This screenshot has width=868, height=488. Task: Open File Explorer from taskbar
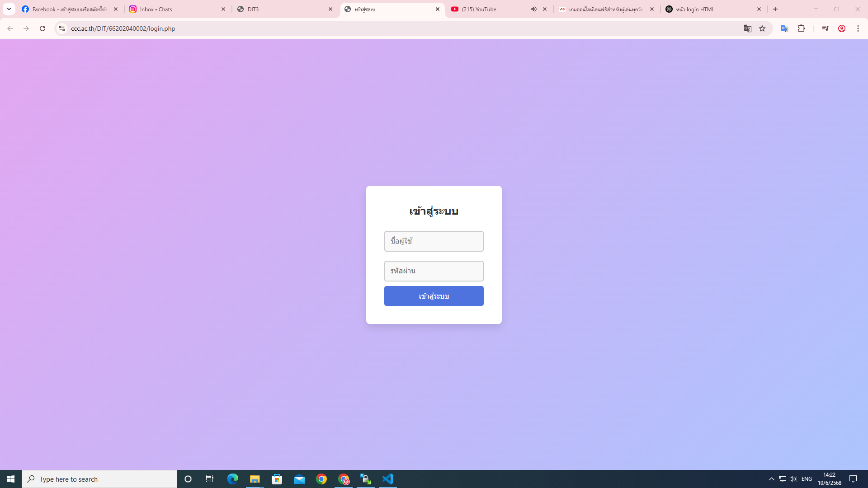click(255, 479)
